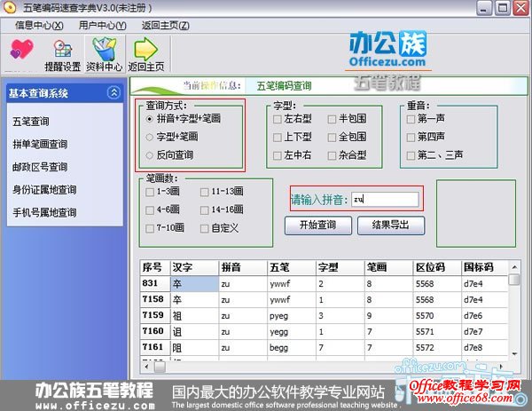
Task: Select 字型+笔画 radio button
Action: pyautogui.click(x=150, y=138)
